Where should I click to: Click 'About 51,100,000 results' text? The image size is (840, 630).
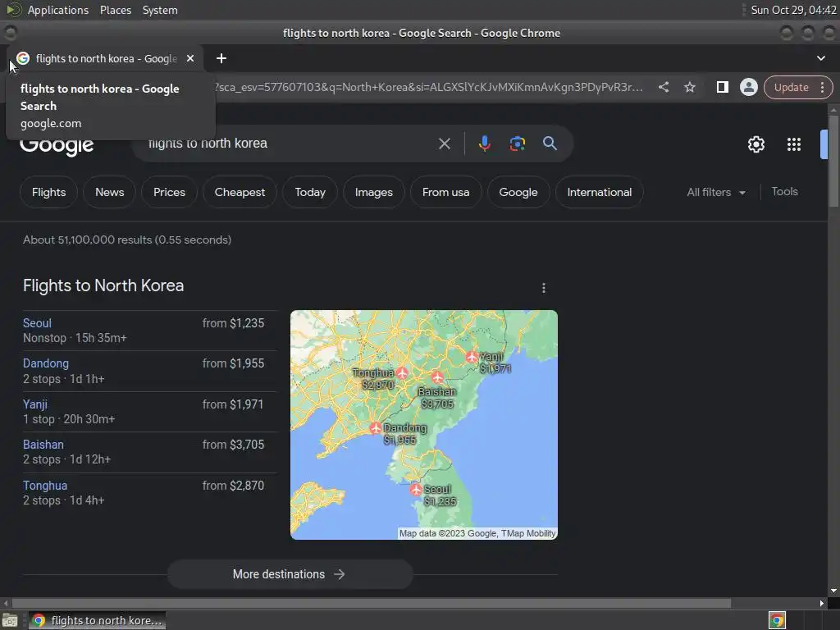[86, 240]
